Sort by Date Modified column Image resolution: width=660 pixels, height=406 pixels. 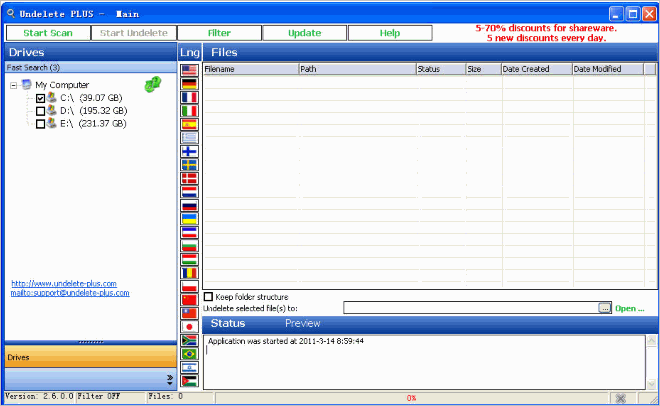608,69
